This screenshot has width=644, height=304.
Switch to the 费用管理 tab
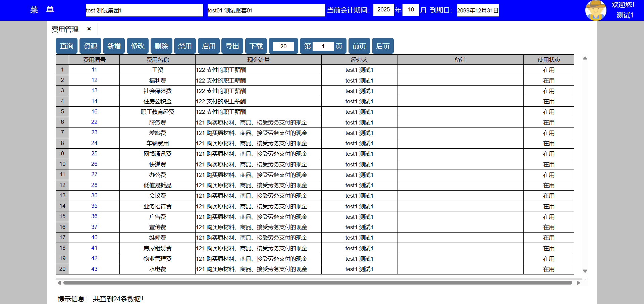tap(65, 30)
